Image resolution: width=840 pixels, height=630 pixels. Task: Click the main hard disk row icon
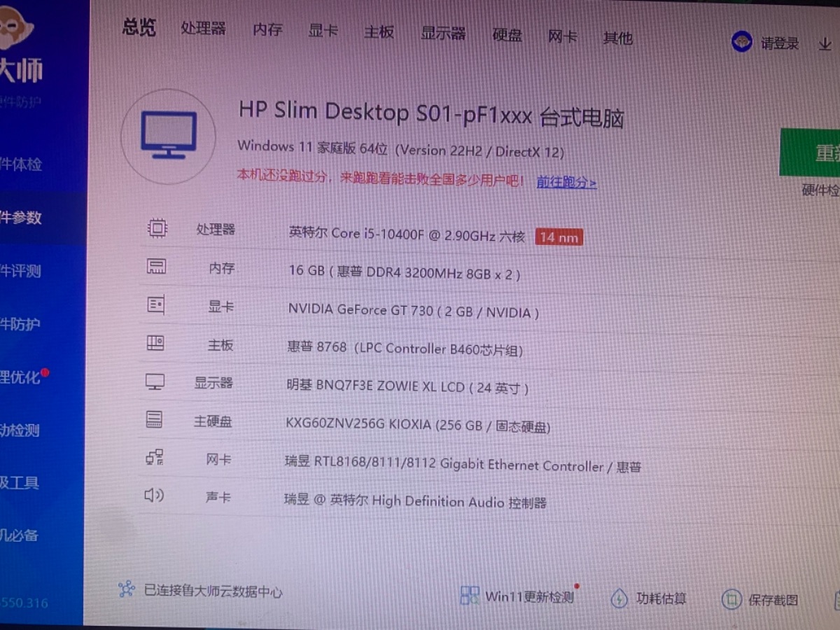[154, 419]
